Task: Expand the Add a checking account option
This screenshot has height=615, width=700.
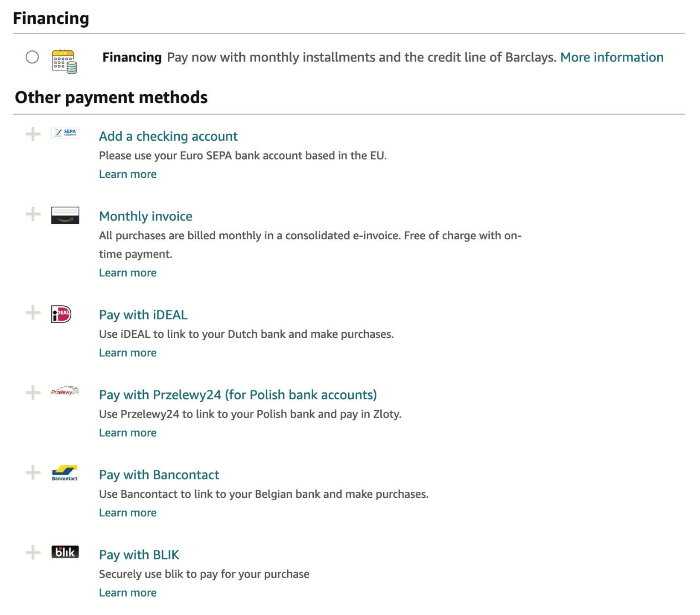Action: point(32,133)
